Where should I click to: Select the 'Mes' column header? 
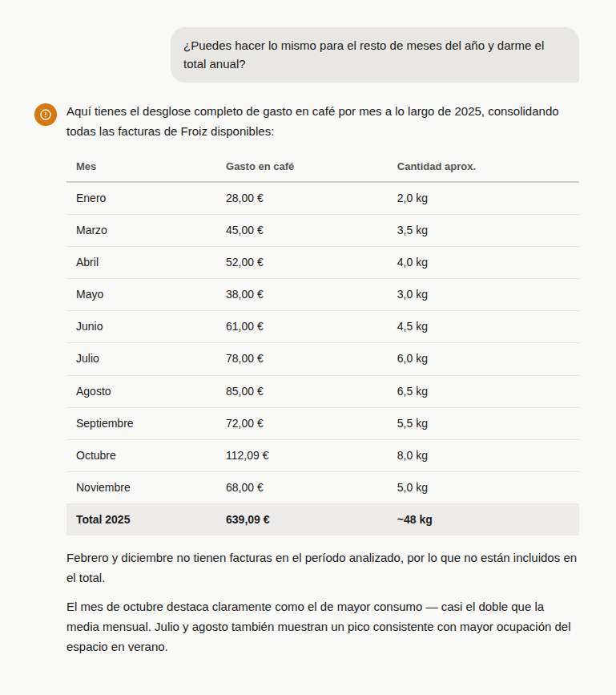click(x=87, y=167)
